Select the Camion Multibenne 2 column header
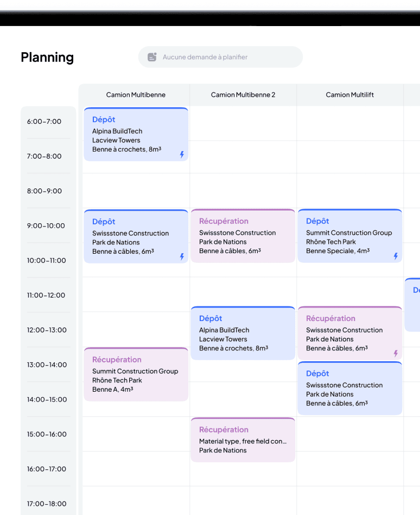The image size is (420, 515). click(243, 95)
